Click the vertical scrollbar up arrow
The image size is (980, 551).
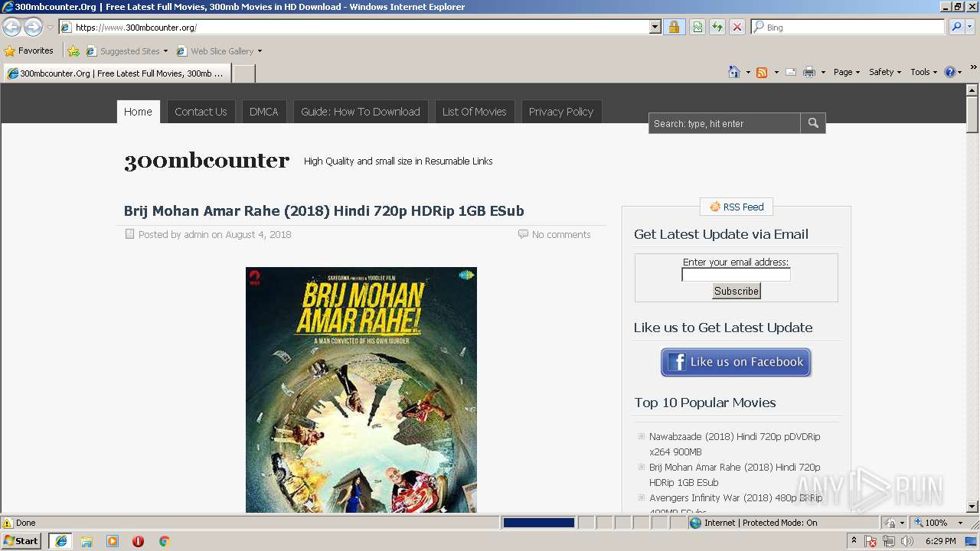click(972, 90)
